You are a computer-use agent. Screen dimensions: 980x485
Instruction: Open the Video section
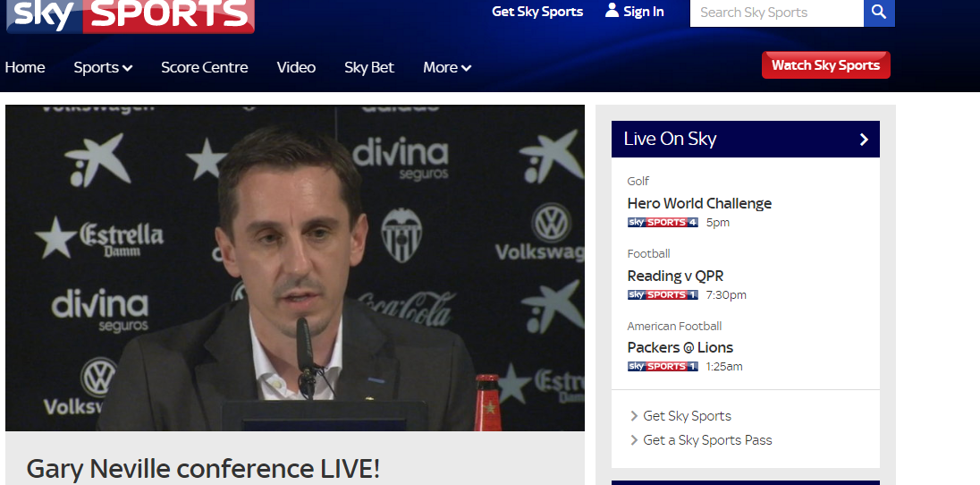(296, 67)
